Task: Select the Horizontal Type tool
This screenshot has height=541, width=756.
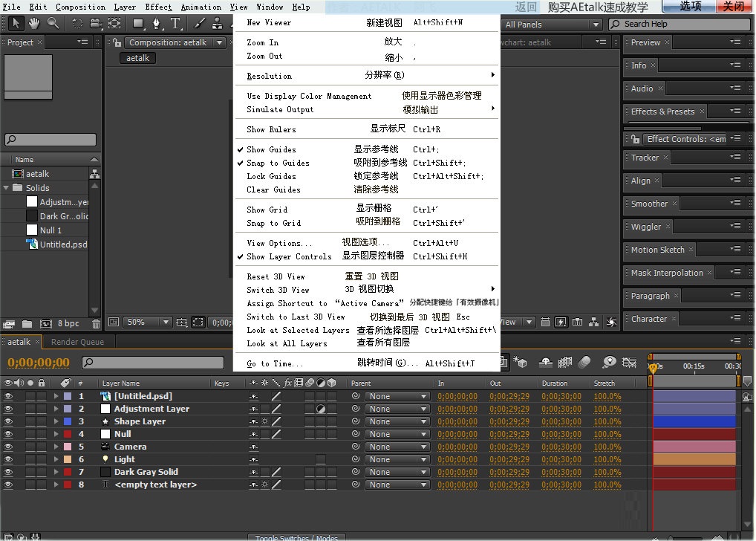Action: [x=175, y=24]
